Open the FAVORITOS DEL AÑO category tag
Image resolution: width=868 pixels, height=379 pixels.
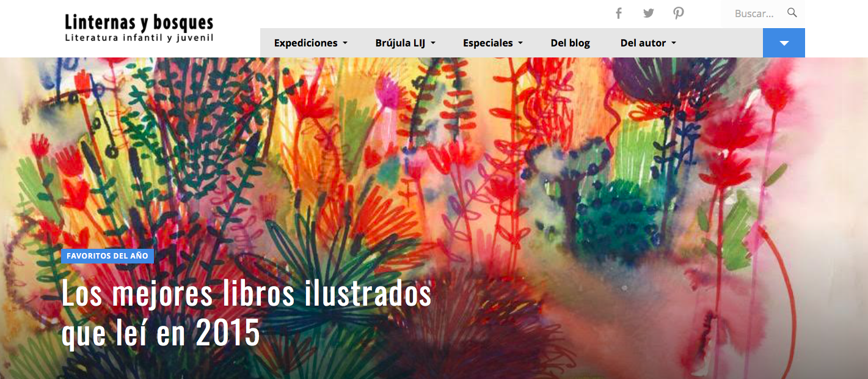click(x=108, y=256)
